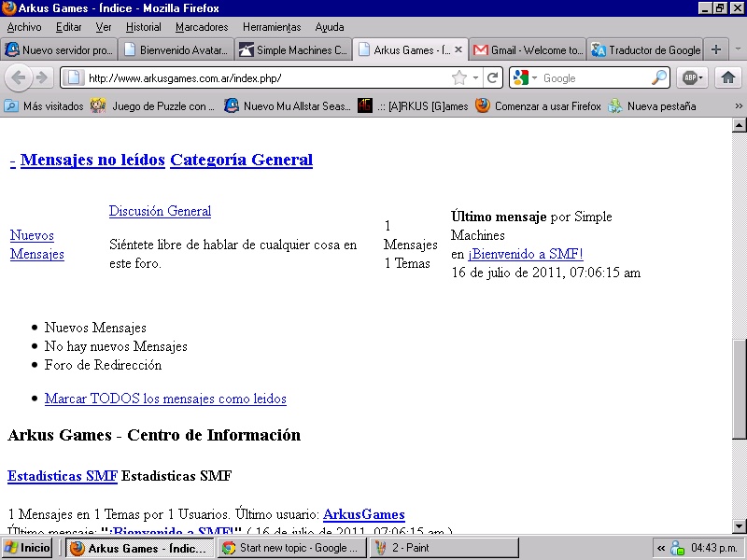
Task: Open ¡Bienvenido a SMF! topic link
Action: pos(526,254)
